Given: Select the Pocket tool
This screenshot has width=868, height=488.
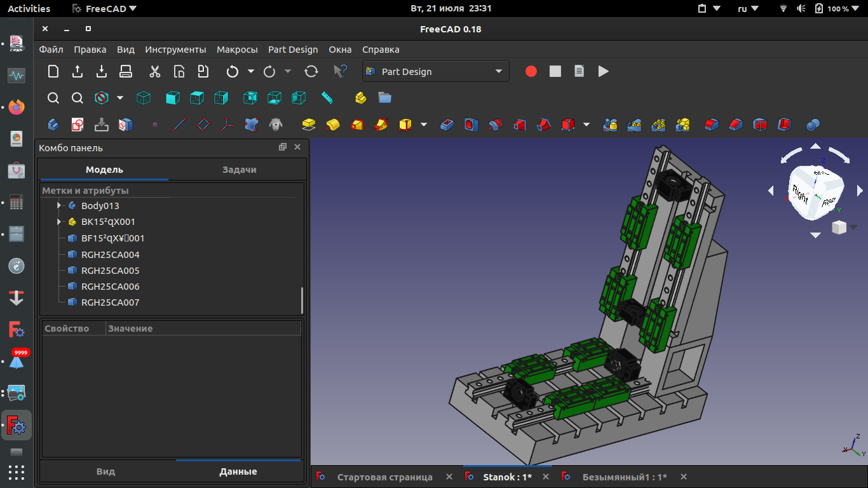Looking at the screenshot, I should pyautogui.click(x=447, y=125).
